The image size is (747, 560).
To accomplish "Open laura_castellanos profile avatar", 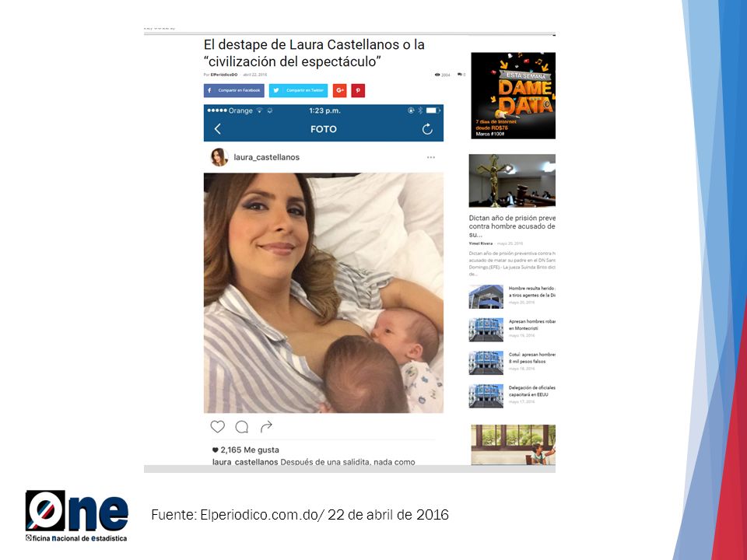I will (x=219, y=157).
